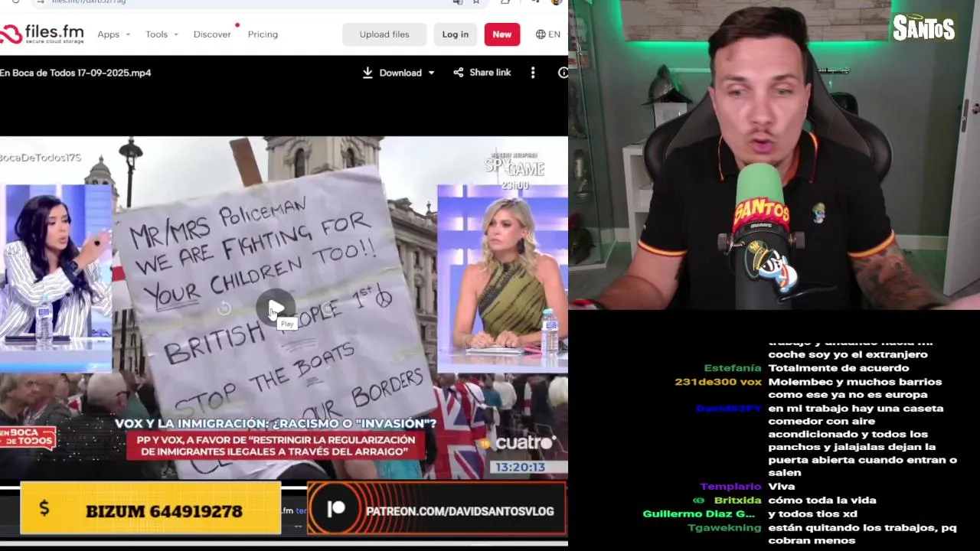Click the Upload files button
The width and height of the screenshot is (980, 551).
384,34
